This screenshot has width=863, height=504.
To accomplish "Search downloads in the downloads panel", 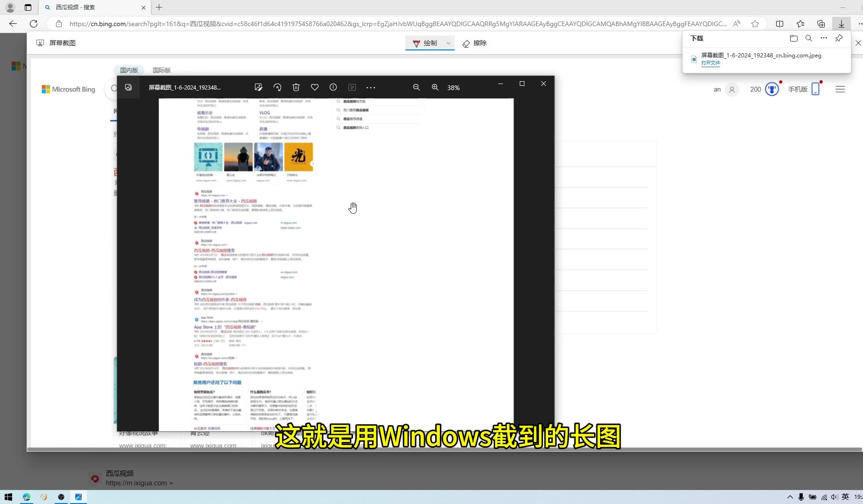I will click(809, 38).
